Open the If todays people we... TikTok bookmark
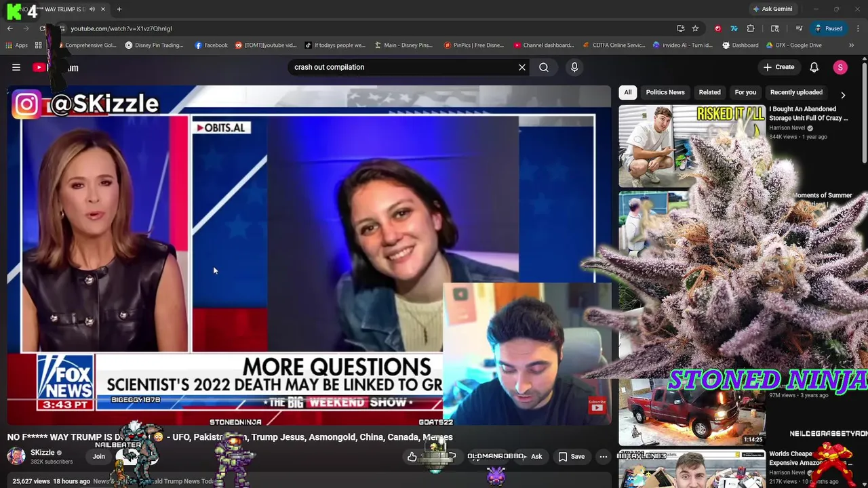Screen dimensions: 868x488 pos(335,45)
